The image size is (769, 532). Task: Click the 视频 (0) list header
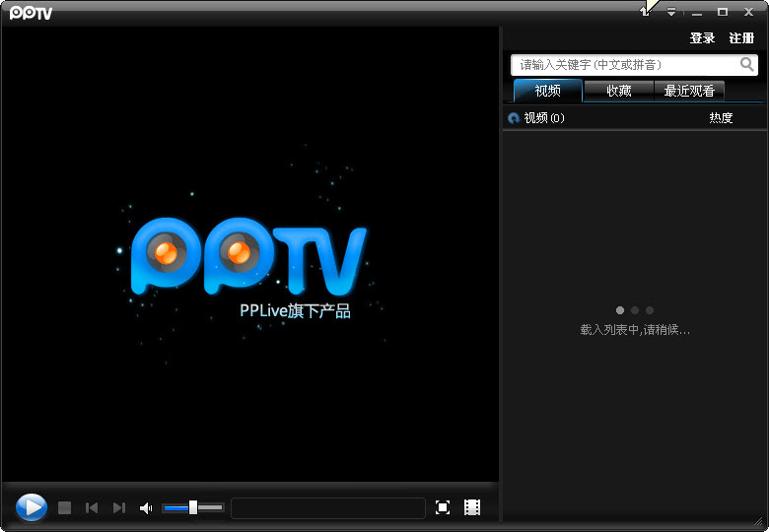click(544, 117)
